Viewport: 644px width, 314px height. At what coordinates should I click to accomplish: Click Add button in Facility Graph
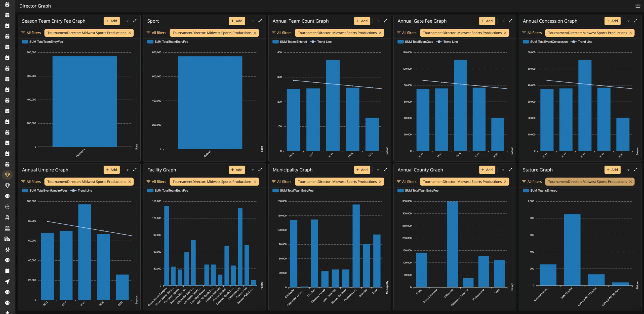(x=237, y=170)
